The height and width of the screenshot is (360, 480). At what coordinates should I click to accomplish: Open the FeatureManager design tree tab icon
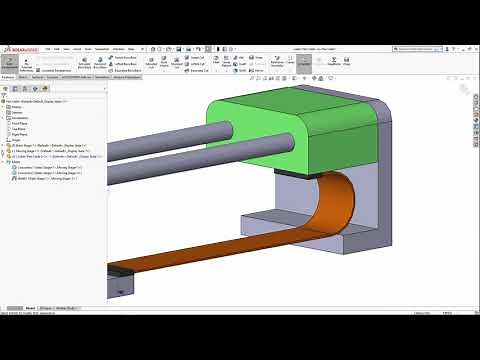(5, 89)
